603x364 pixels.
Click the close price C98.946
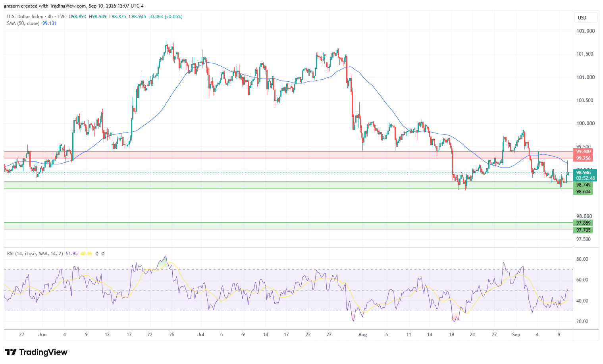(137, 17)
